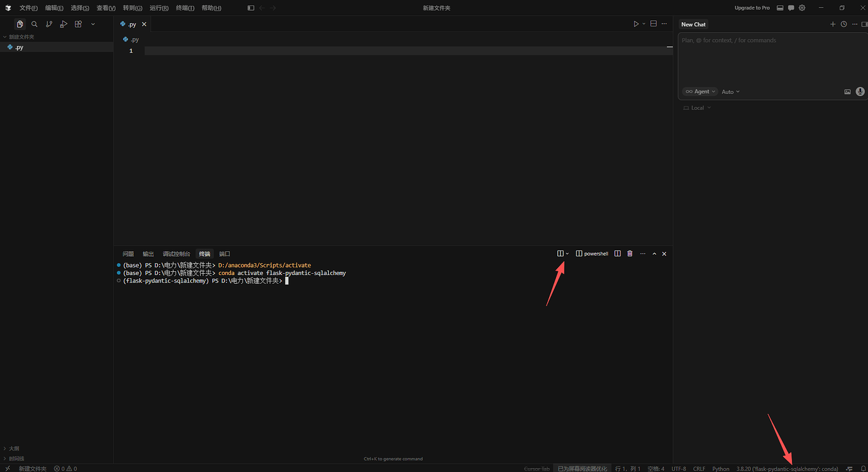Open the 文件(F) menu

[28, 8]
